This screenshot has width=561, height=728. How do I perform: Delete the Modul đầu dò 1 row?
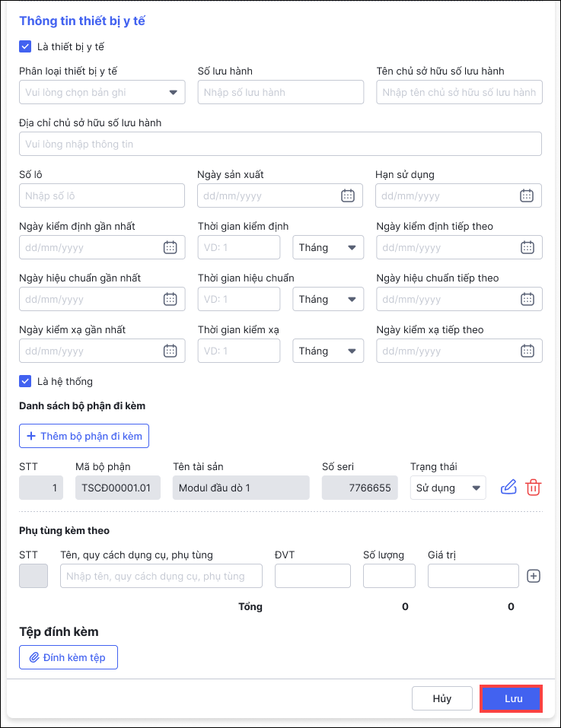pyautogui.click(x=533, y=488)
